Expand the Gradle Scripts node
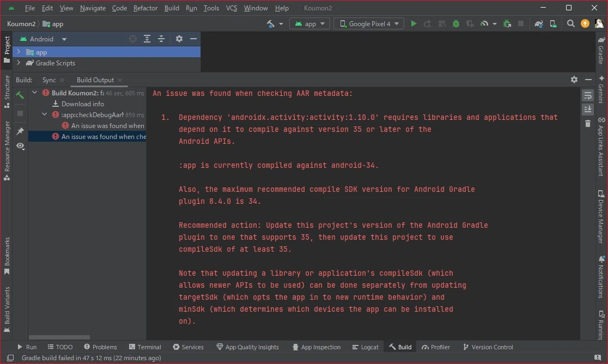 coord(18,63)
